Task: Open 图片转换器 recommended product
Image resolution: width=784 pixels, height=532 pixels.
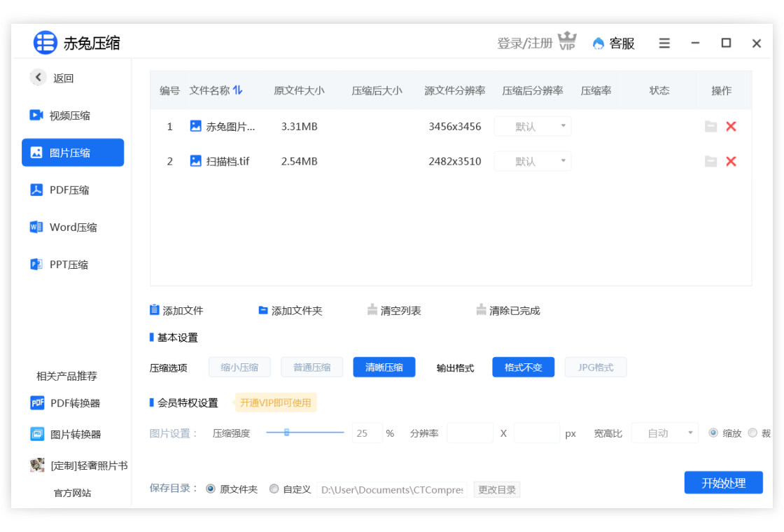Action: click(x=66, y=434)
